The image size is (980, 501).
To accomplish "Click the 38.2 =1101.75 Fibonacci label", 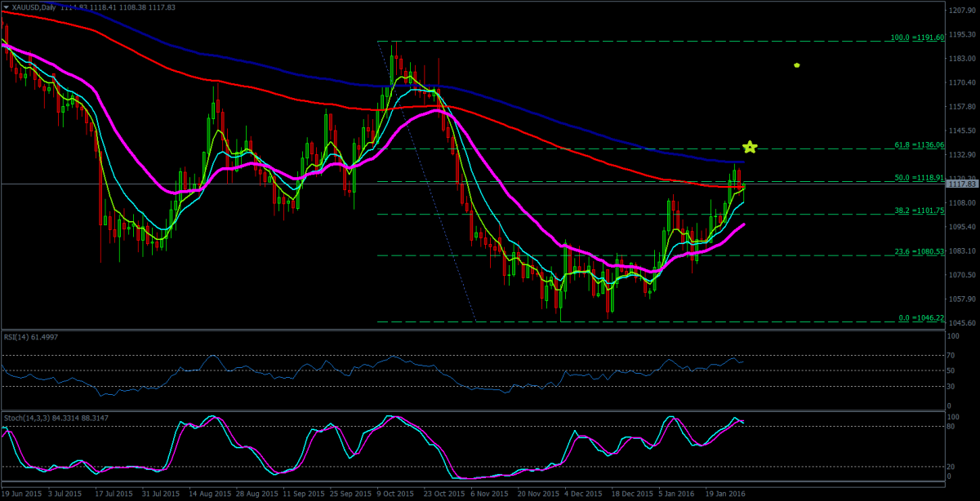I will pos(918,210).
